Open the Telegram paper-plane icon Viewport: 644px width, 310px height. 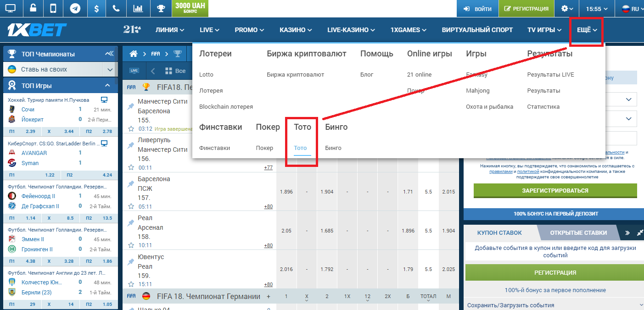tap(75, 9)
